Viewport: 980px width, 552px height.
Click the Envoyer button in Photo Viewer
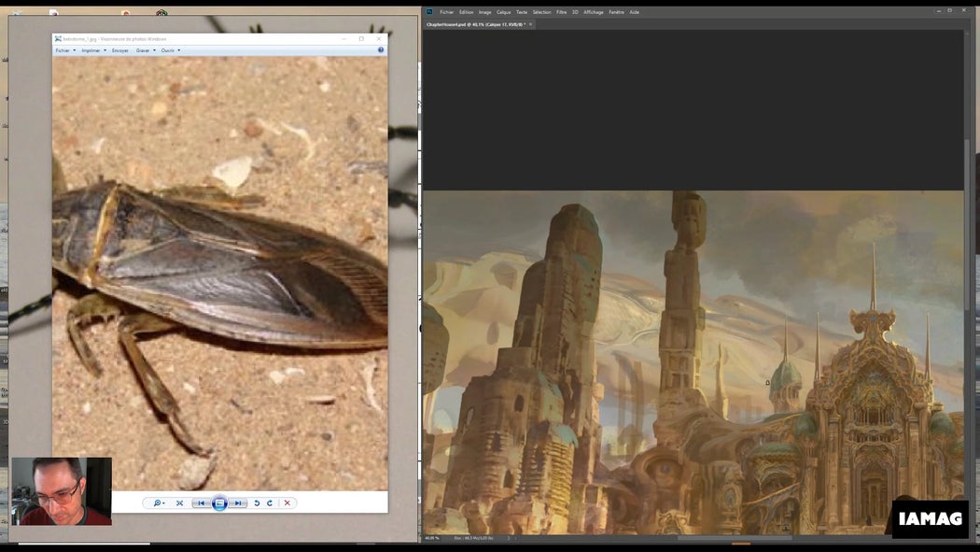tap(120, 50)
